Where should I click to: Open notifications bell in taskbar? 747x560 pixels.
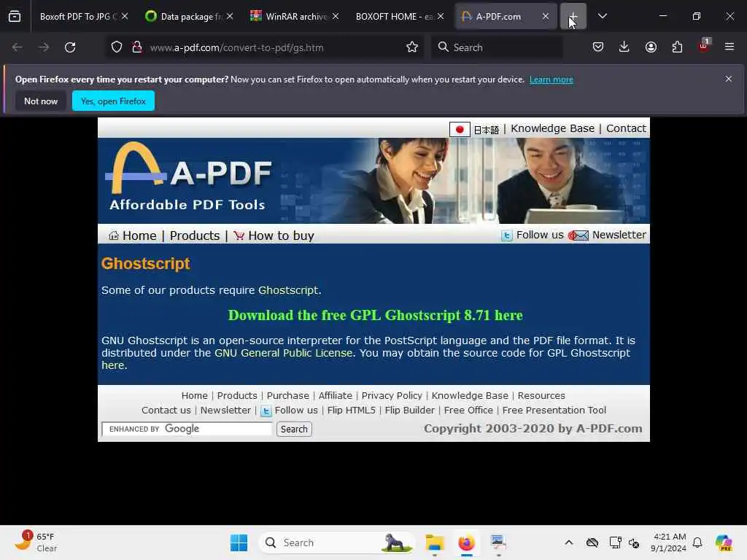coord(697,542)
